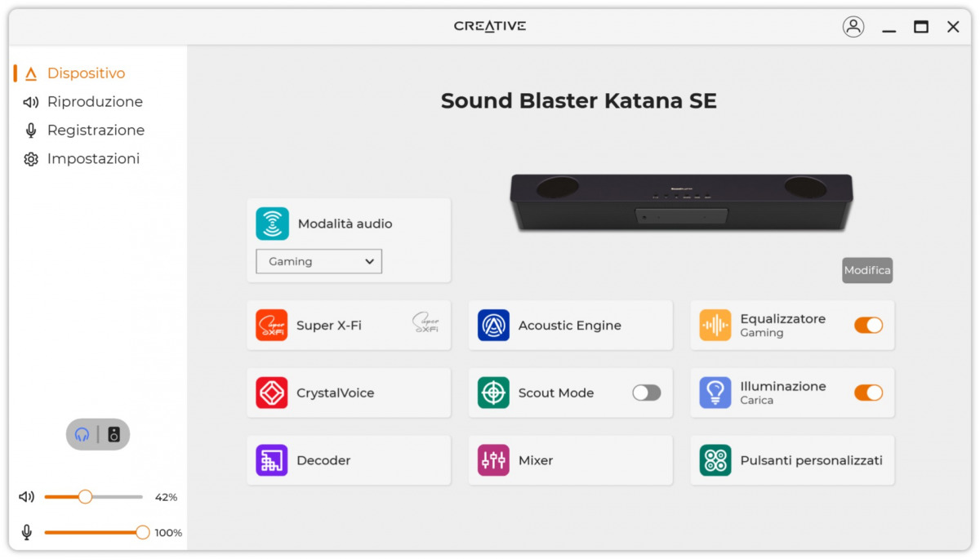Click the output volume slider at 42%
Image resolution: width=980 pixels, height=559 pixels.
click(85, 497)
